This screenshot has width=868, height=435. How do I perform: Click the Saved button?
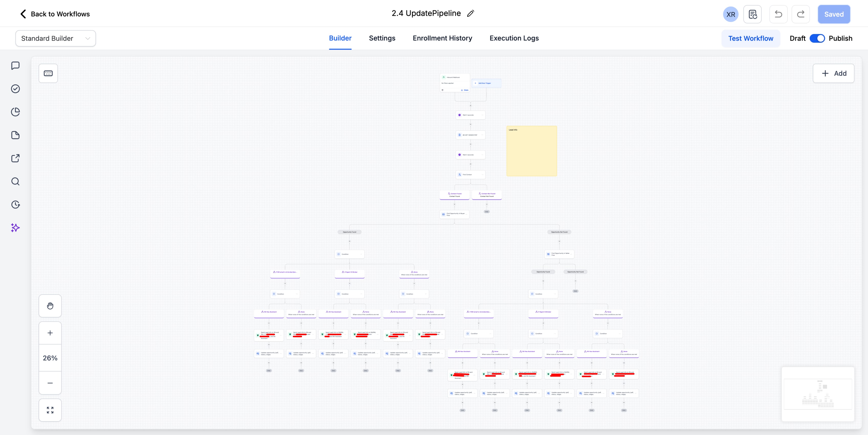click(834, 14)
